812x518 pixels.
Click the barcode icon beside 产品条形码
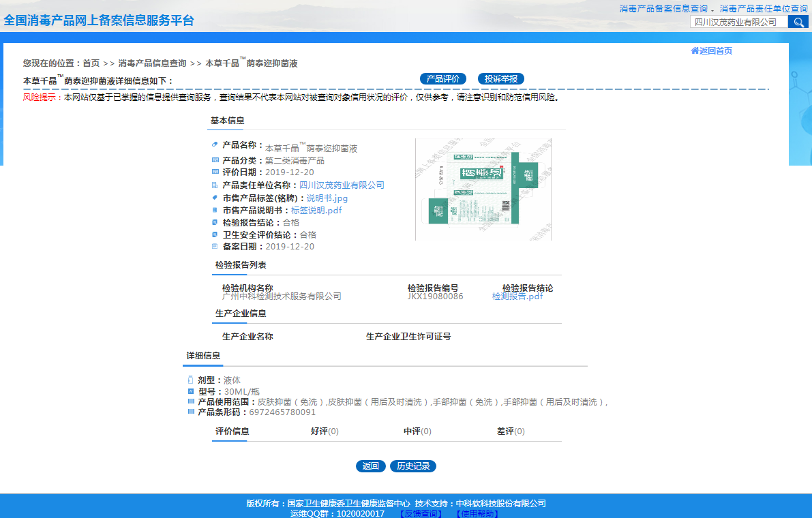(191, 412)
